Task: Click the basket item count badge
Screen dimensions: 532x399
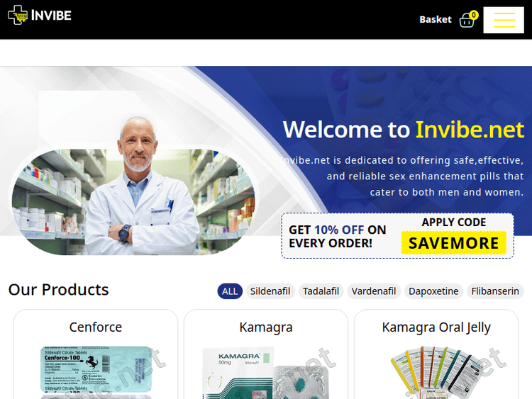Action: pos(474,14)
